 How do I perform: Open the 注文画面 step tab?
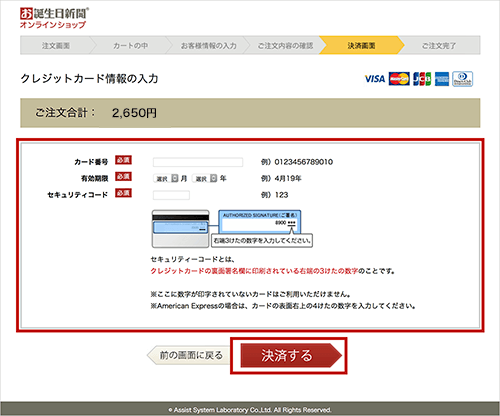coord(56,45)
